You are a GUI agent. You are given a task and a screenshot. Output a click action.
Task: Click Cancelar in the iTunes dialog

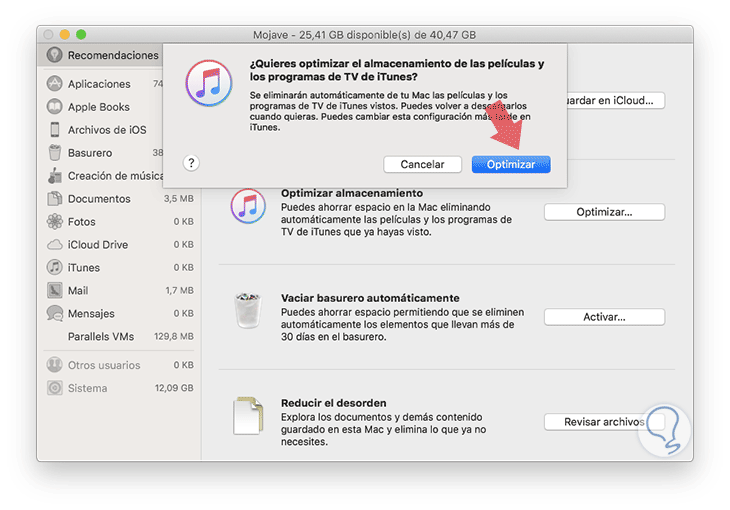(422, 164)
